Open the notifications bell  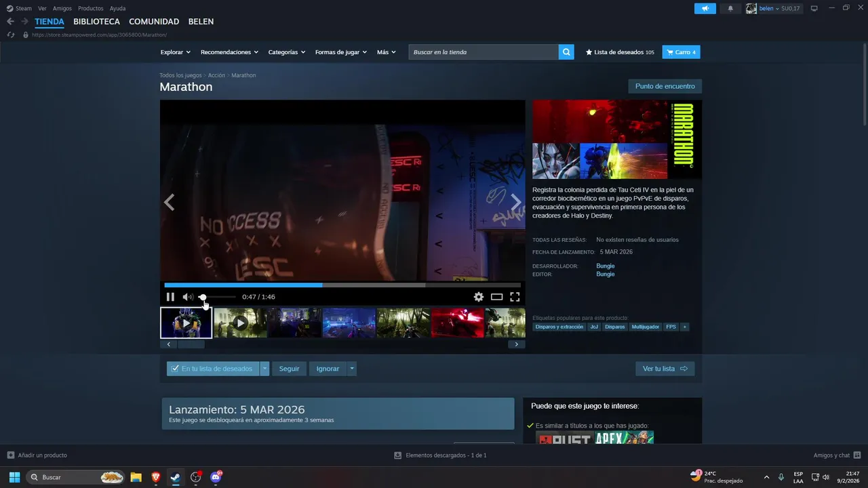pos(730,8)
